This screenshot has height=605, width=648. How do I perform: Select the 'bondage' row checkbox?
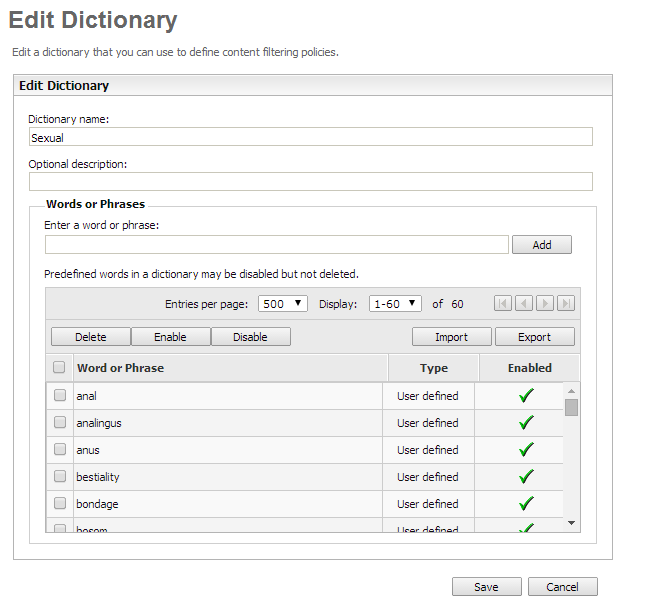tap(60, 504)
